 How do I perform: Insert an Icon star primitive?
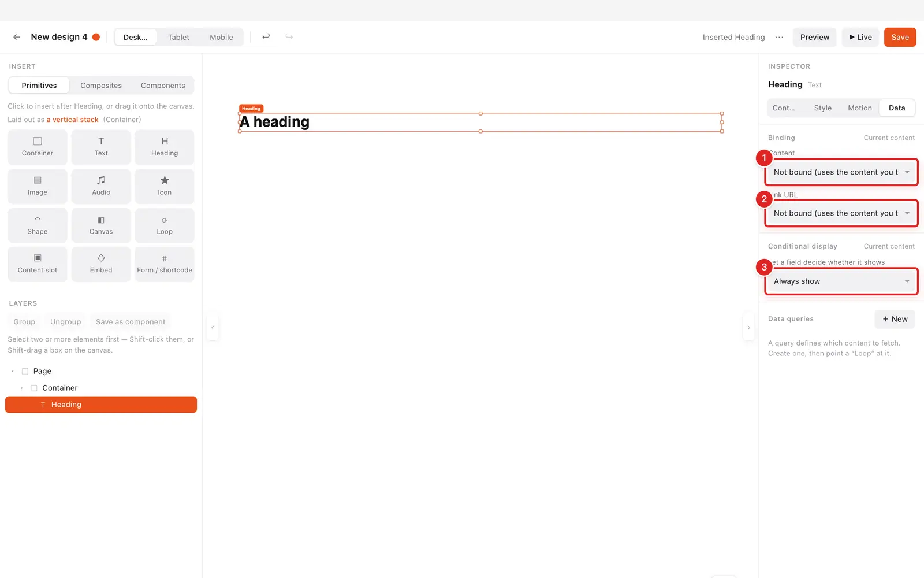(165, 186)
